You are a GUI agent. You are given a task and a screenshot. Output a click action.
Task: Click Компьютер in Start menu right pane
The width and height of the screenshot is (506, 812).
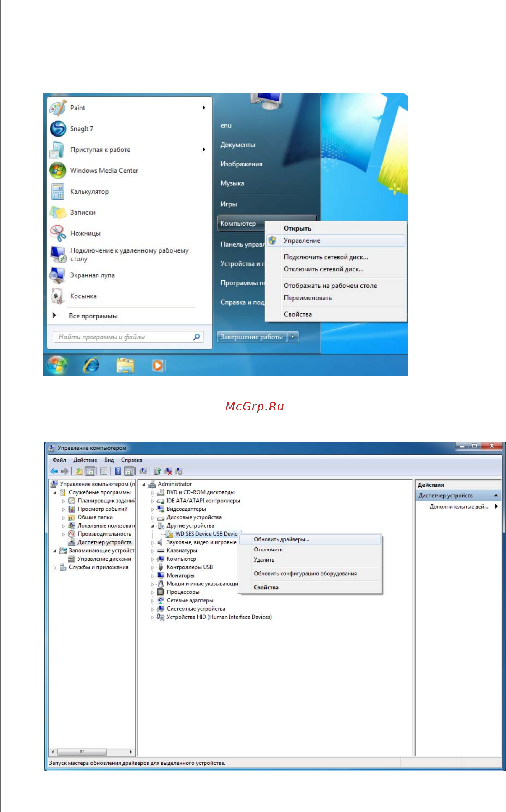point(238,224)
